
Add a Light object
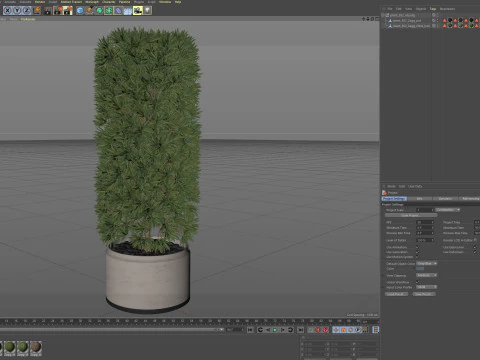(147, 11)
